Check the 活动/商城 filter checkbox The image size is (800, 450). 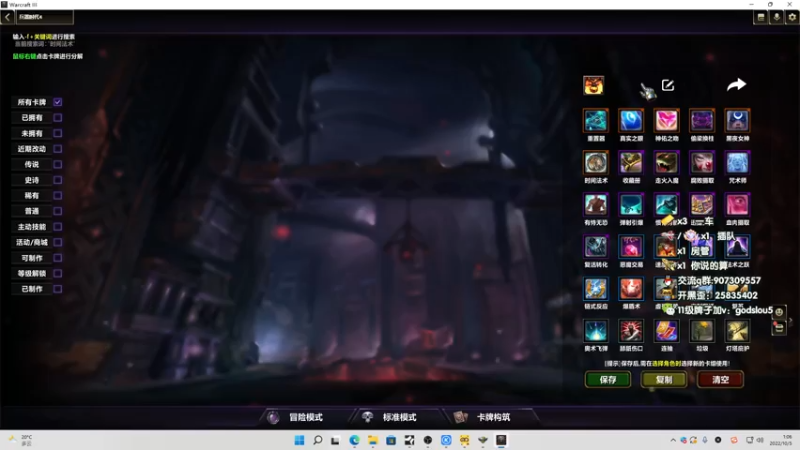[x=58, y=242]
